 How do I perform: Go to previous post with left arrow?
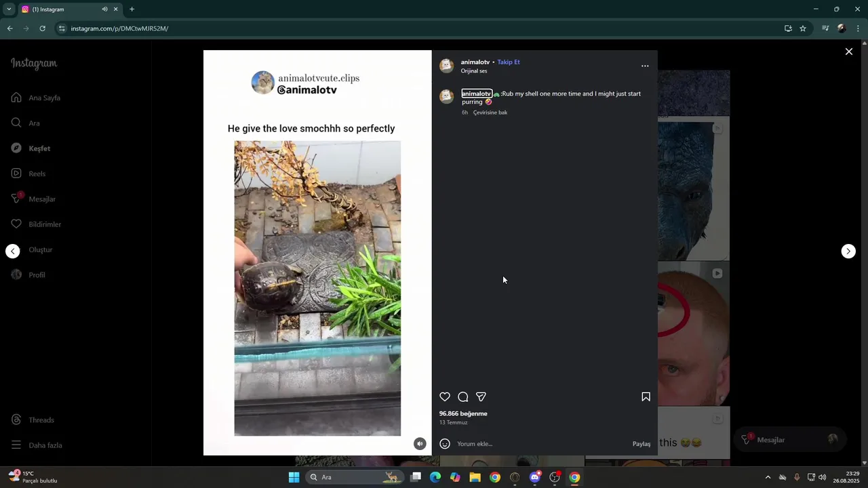click(13, 251)
